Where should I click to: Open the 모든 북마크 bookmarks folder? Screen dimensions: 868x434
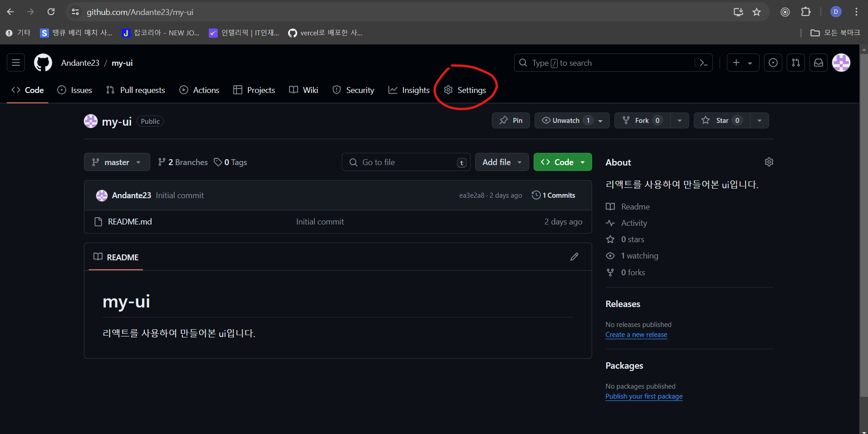pos(835,33)
